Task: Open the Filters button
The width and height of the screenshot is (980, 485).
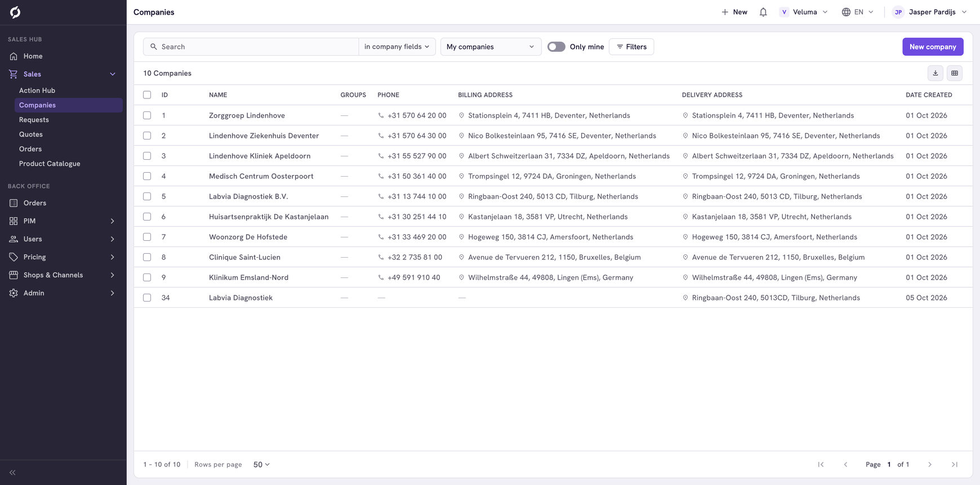Action: tap(631, 47)
